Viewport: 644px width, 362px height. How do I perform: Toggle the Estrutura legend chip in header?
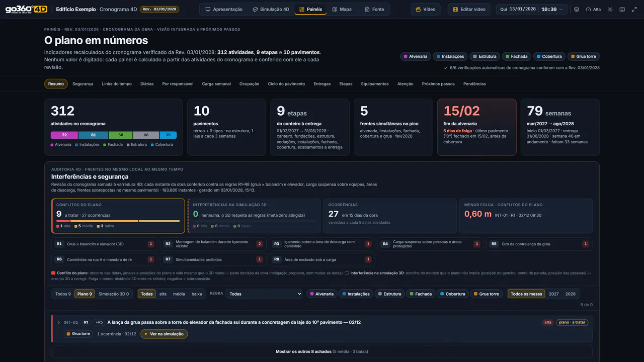[x=484, y=56]
